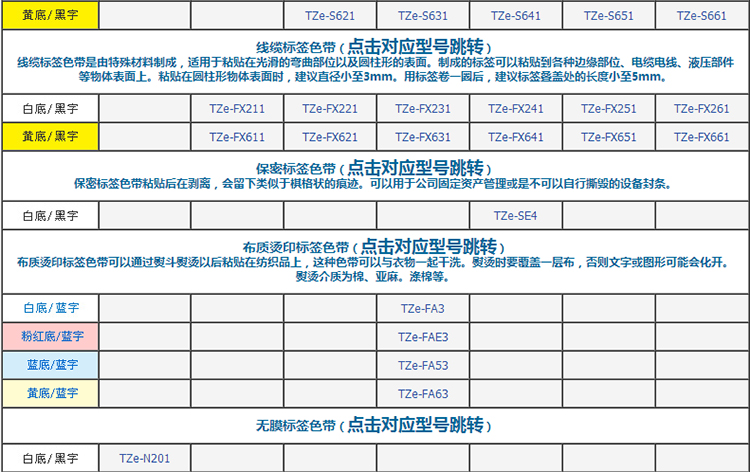This screenshot has height=472, width=750.
Task: Select 黄底/黑字 label in the TZe-FX611 row
Action: [50, 136]
